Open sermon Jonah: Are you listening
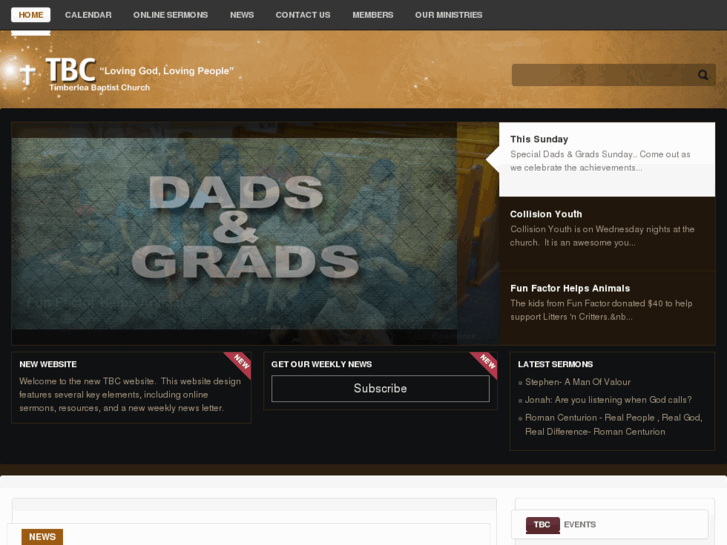Viewport: 727px width, 545px height. [608, 400]
